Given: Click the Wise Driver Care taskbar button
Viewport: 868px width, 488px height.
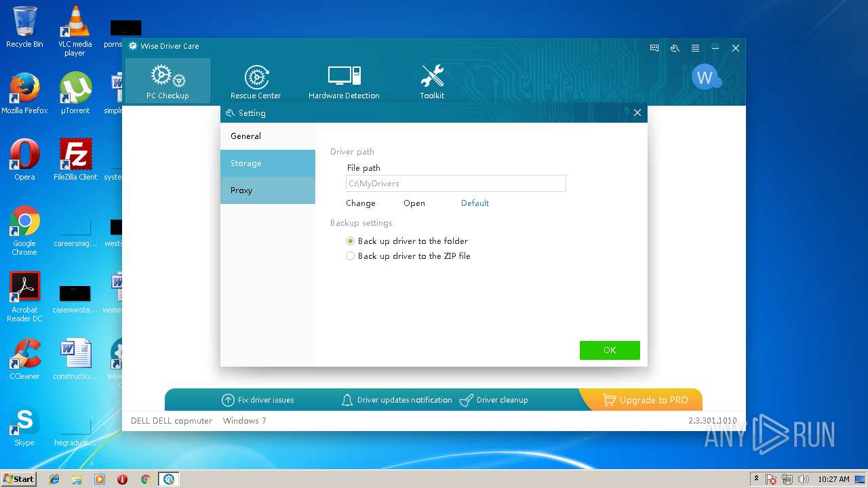Looking at the screenshot, I should (169, 479).
